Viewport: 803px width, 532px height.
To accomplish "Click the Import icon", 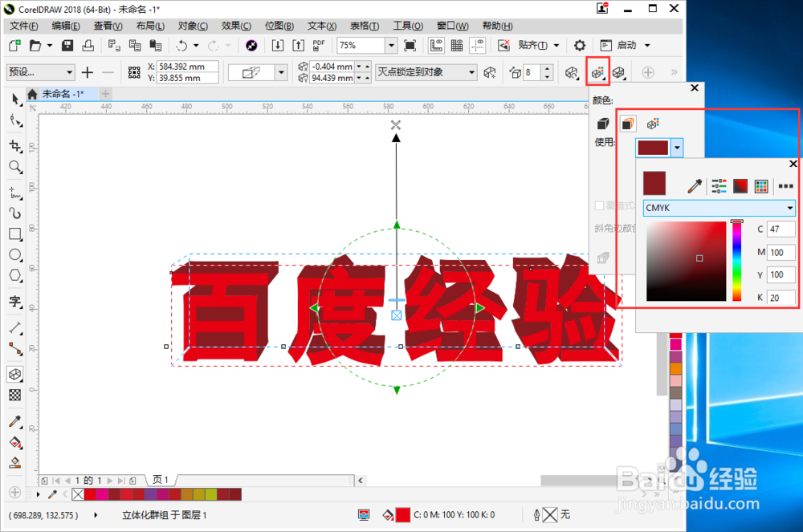I will coord(277,46).
